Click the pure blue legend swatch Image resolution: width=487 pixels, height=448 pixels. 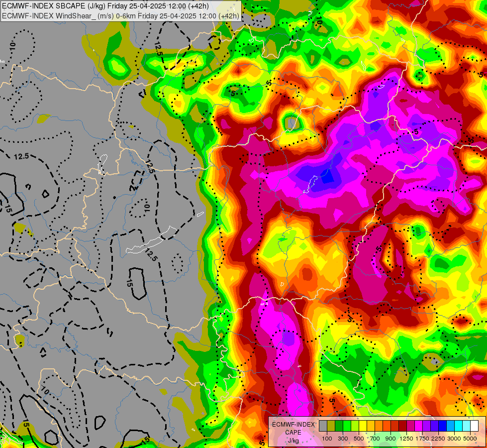pos(442,426)
